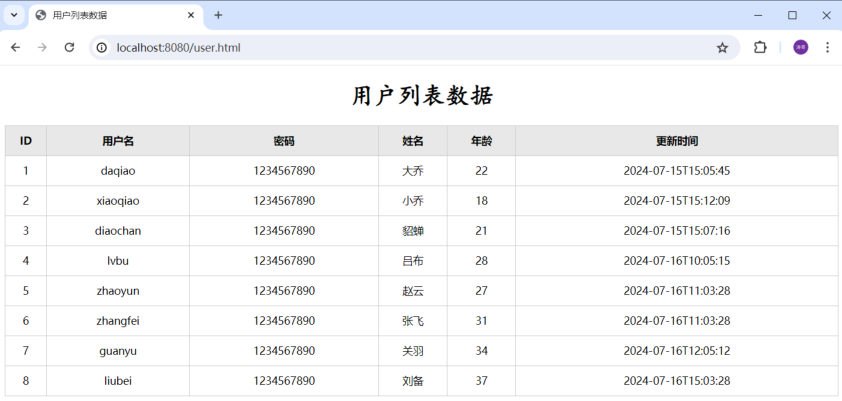Expand the tab search dropdown arrow
Viewport: 842px width, 401px height.
click(x=14, y=15)
